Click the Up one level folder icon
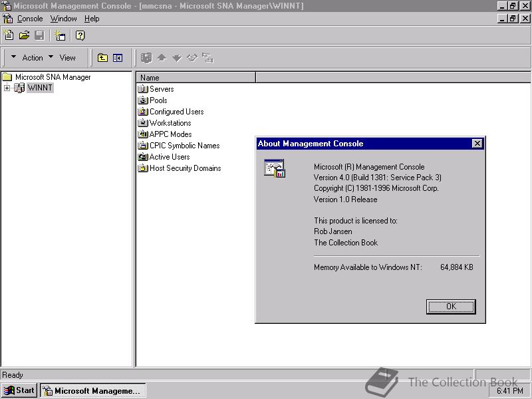The image size is (532, 399). (102, 58)
